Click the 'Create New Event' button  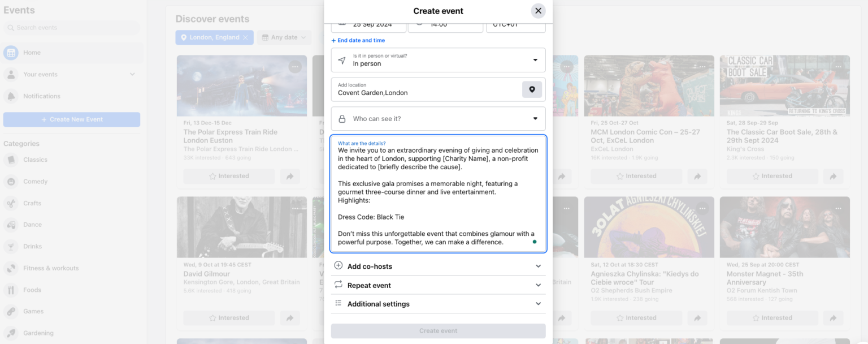tap(71, 119)
